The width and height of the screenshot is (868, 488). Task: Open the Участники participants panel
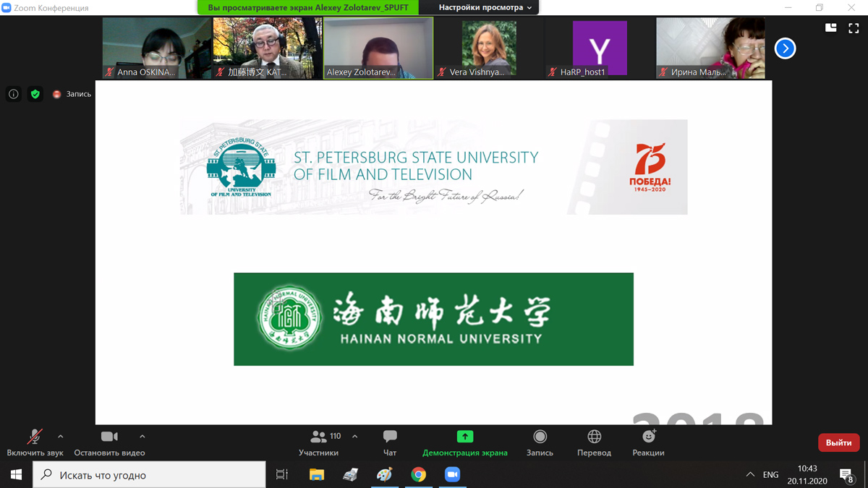click(x=318, y=442)
